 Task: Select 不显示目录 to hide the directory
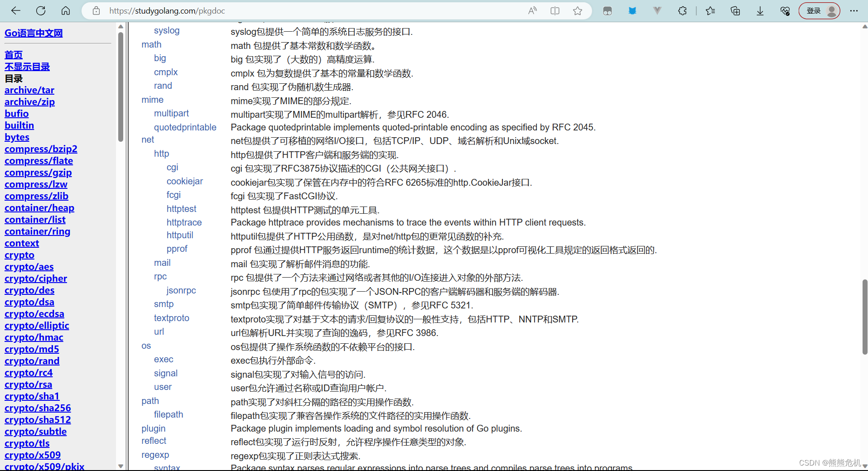(x=27, y=67)
